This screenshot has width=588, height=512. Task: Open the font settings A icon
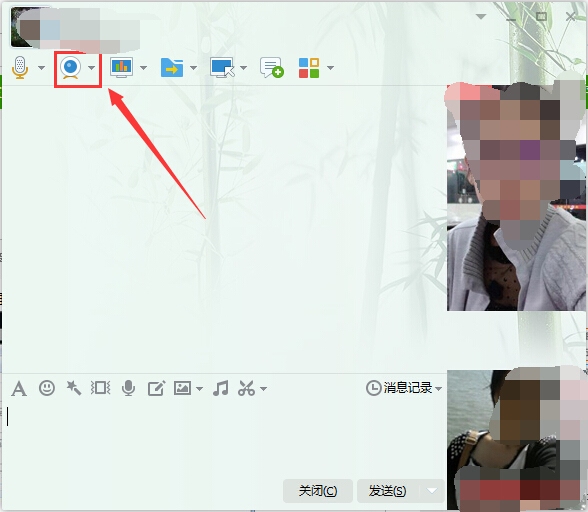pos(19,388)
